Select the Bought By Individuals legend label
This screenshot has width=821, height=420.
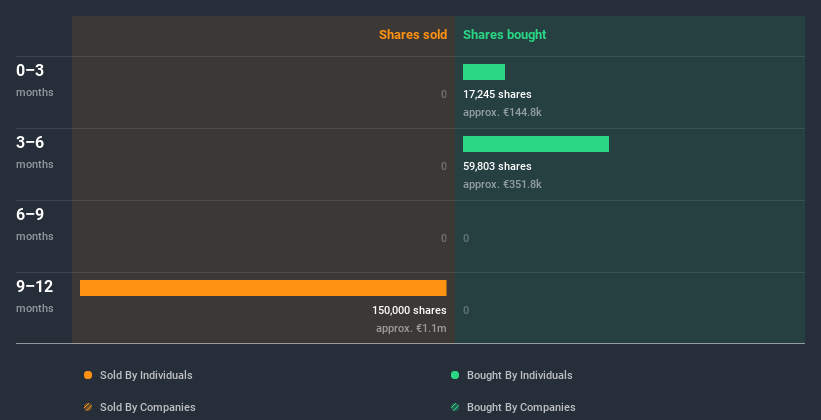(x=519, y=375)
